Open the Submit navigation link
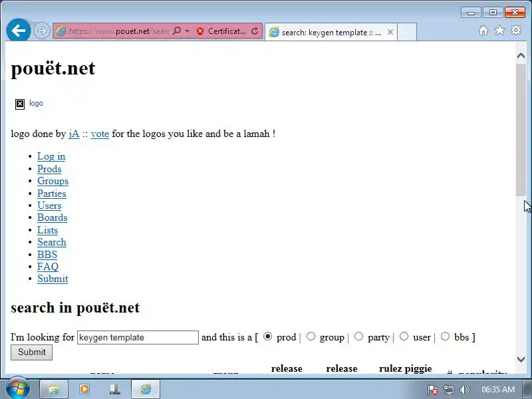Screen dimensions: 532x399 (53, 279)
